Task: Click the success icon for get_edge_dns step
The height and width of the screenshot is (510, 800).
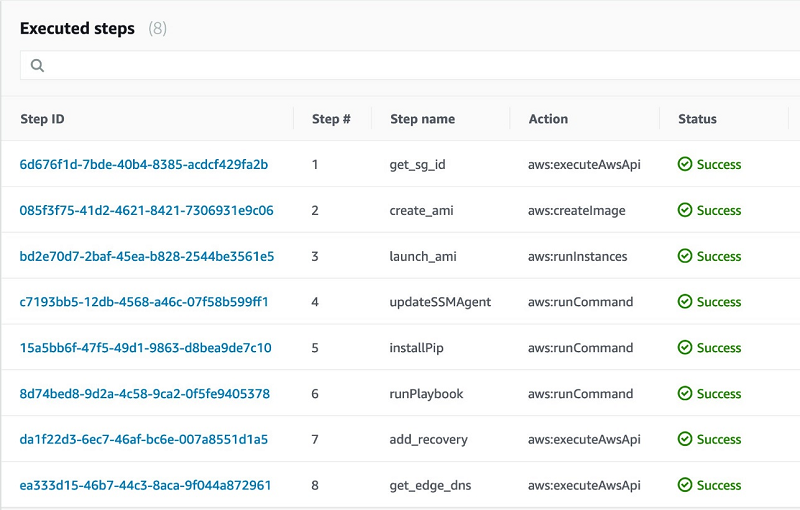Action: (685, 485)
